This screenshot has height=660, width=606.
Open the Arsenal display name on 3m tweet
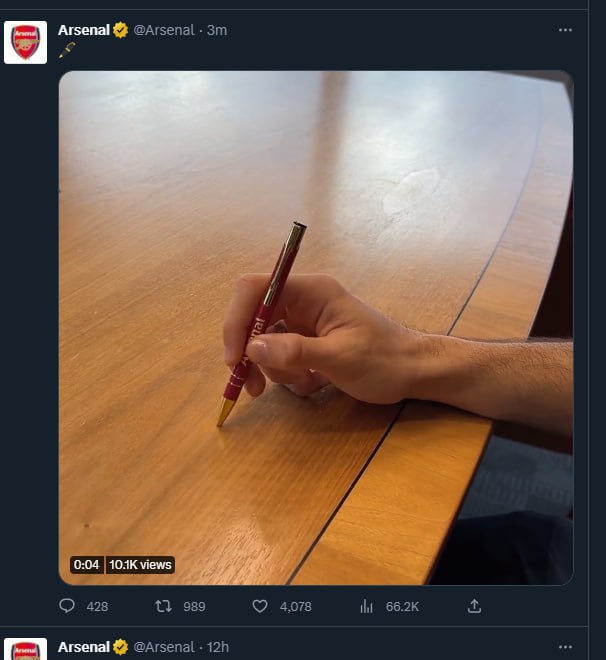click(x=83, y=30)
